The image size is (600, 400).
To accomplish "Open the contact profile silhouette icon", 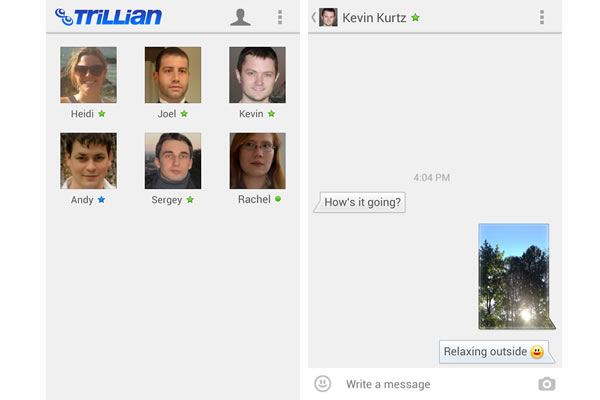I will click(240, 17).
